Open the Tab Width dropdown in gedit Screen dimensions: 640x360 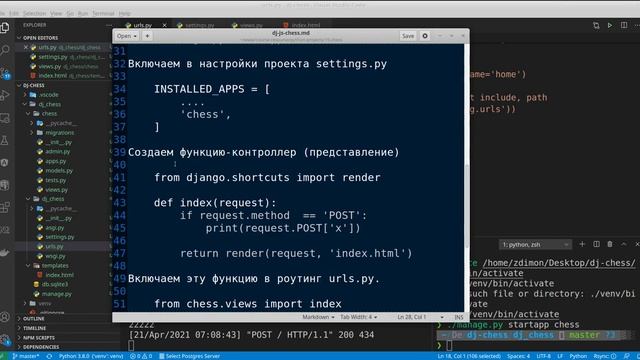click(359, 317)
